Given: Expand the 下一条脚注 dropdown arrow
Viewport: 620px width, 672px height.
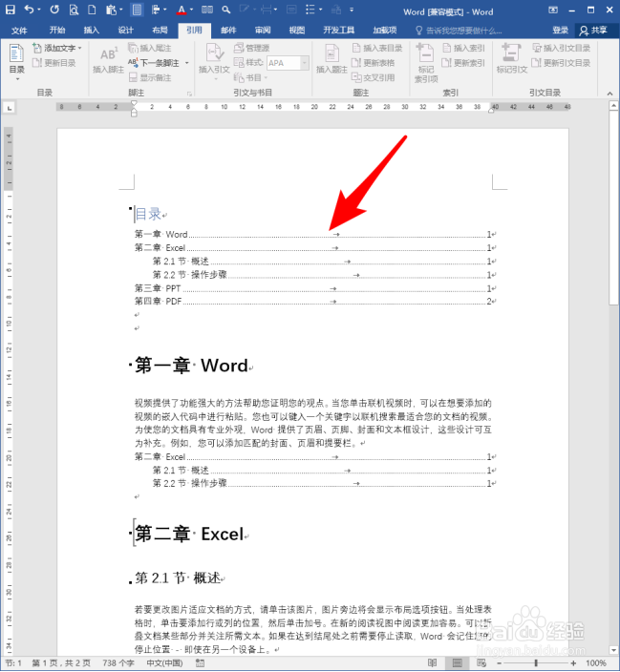Looking at the screenshot, I should tap(187, 63).
